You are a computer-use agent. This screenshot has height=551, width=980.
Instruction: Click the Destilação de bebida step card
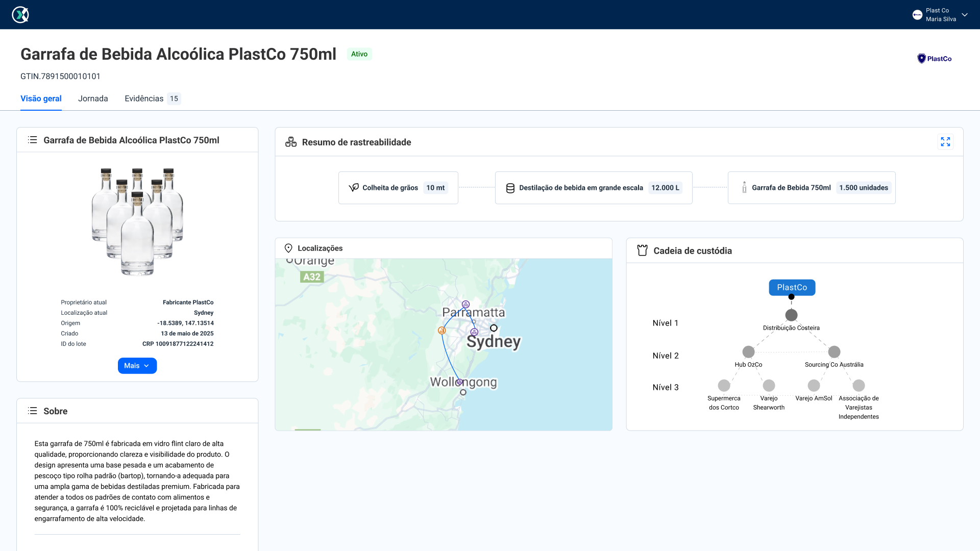pyautogui.click(x=593, y=188)
